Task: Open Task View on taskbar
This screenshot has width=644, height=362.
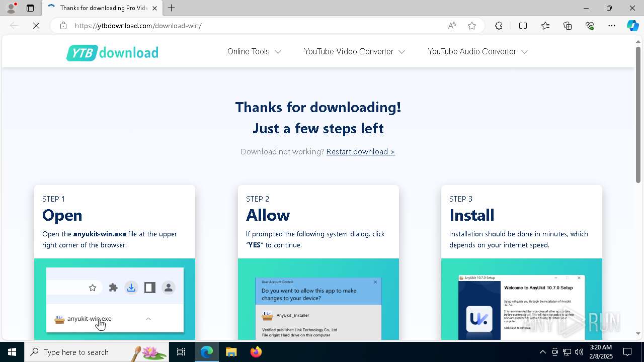Action: point(181,352)
